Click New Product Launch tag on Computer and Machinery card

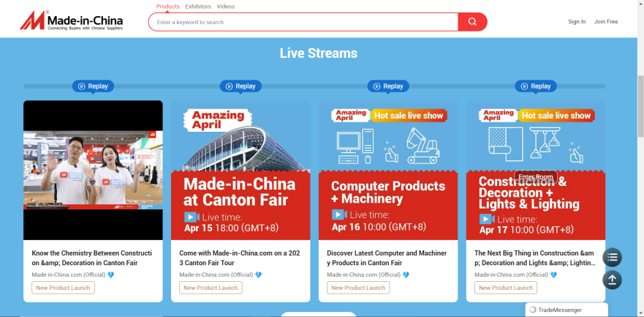[x=358, y=288]
